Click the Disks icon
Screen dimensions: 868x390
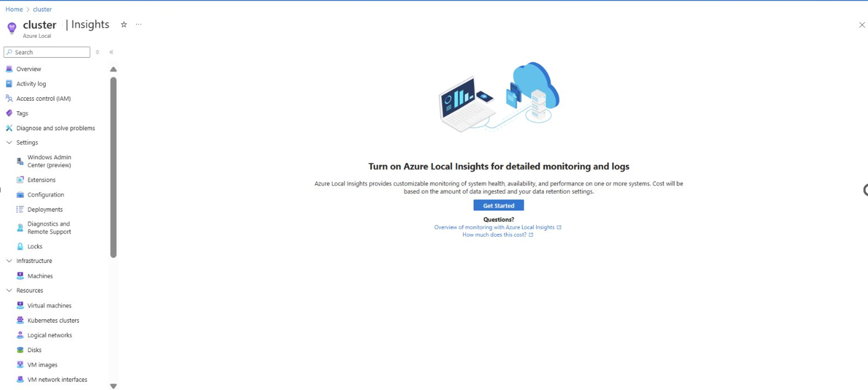click(20, 350)
